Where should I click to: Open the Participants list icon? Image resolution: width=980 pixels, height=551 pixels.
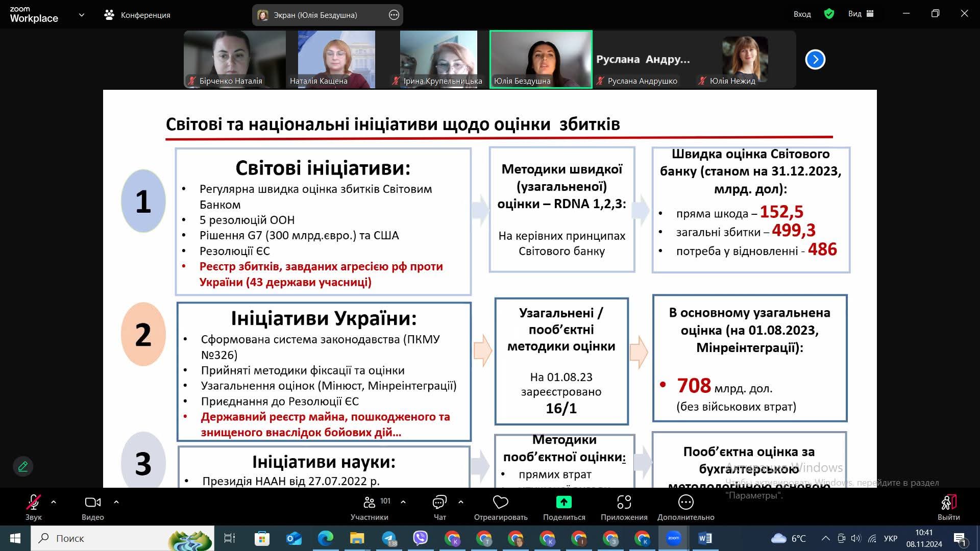(x=370, y=503)
